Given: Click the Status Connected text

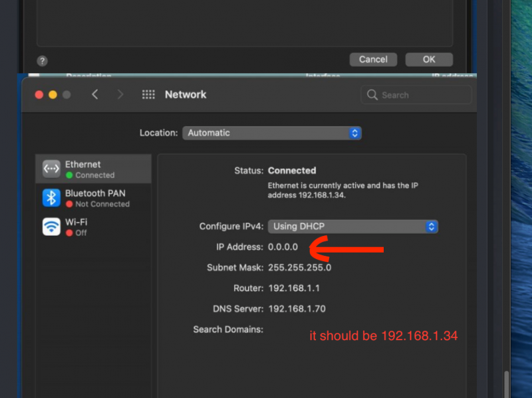Looking at the screenshot, I should tap(292, 171).
